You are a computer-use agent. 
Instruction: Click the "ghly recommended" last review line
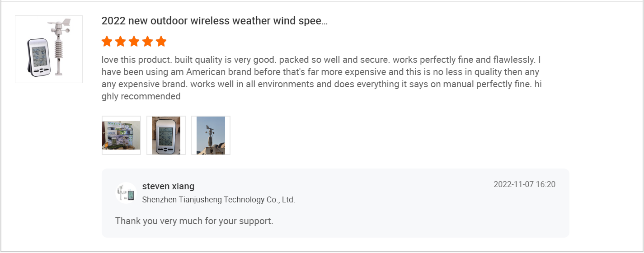tap(141, 96)
